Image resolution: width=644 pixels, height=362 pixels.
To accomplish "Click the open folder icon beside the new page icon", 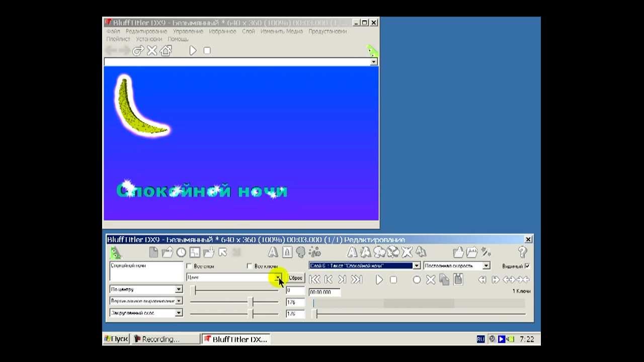I will click(167, 252).
